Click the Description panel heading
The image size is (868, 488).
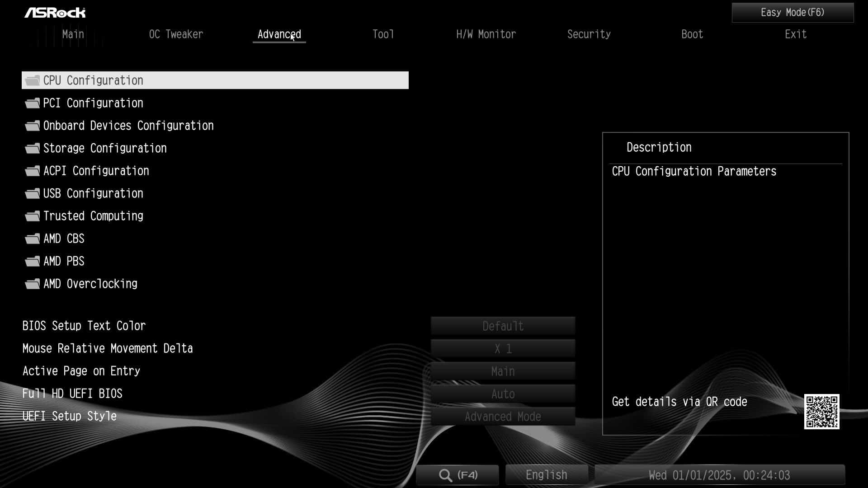click(659, 147)
